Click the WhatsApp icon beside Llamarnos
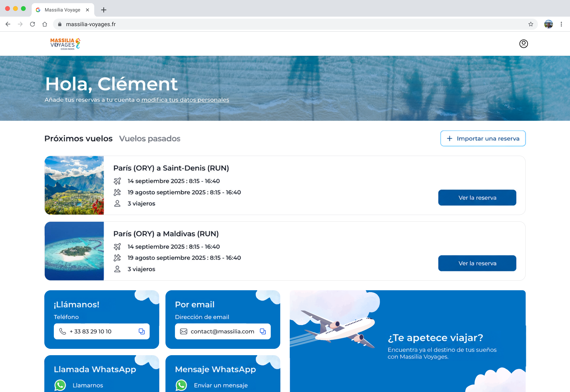Image resolution: width=570 pixels, height=392 pixels. click(60, 385)
